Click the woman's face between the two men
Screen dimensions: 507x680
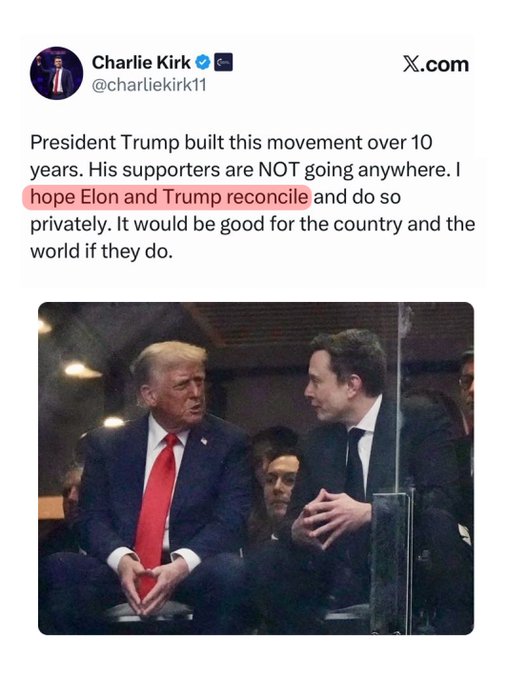(281, 483)
